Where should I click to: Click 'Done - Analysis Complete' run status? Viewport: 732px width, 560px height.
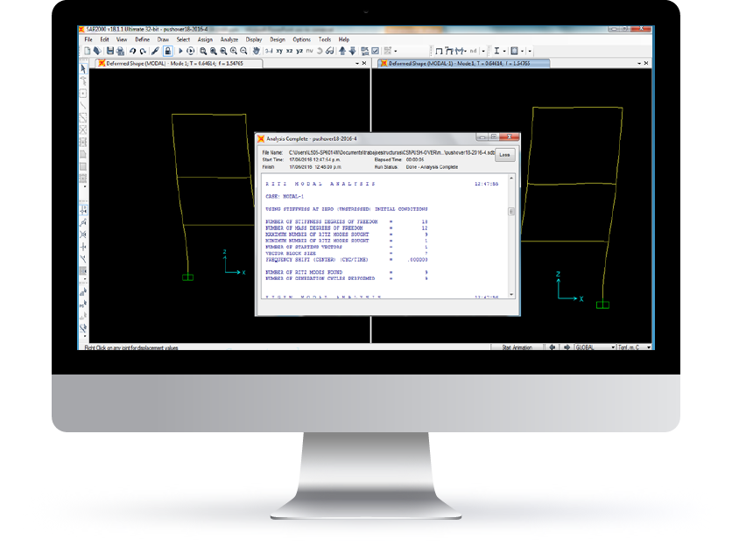(432, 167)
